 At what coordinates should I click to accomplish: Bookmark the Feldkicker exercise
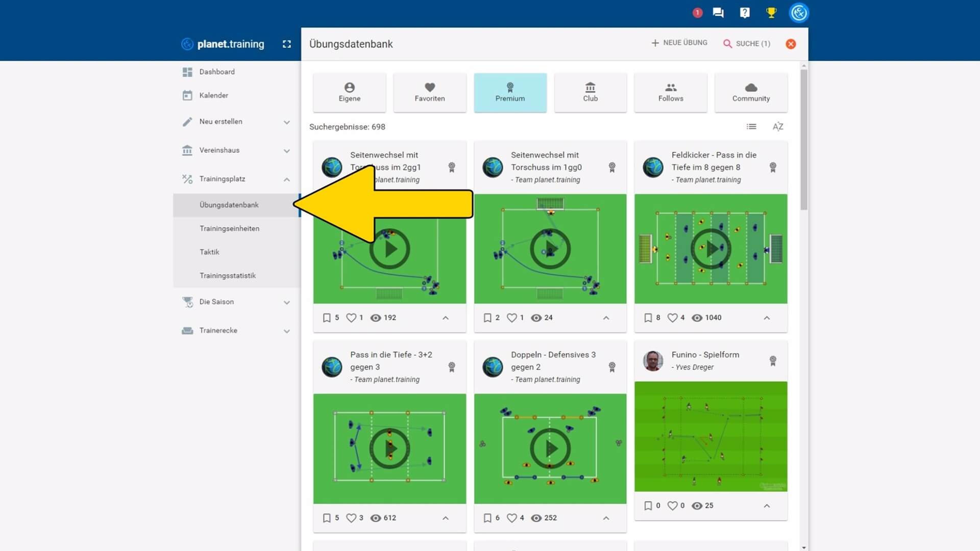pos(648,318)
